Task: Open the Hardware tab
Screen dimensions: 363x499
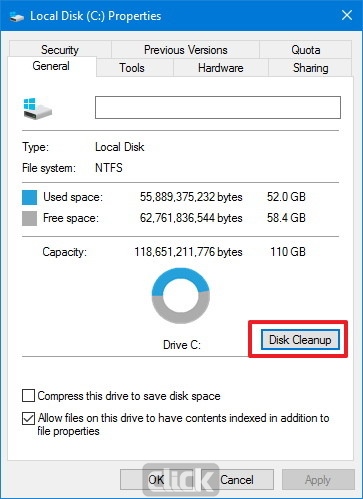Action: (221, 68)
